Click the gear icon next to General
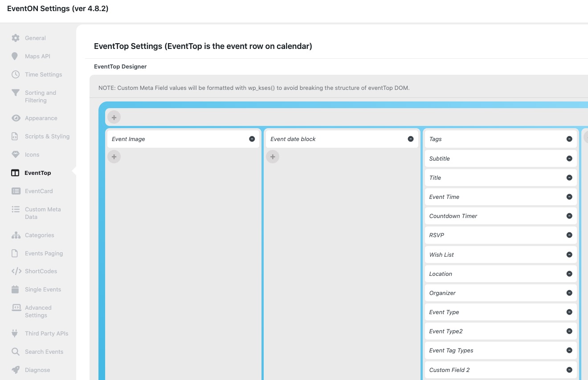 16,38
